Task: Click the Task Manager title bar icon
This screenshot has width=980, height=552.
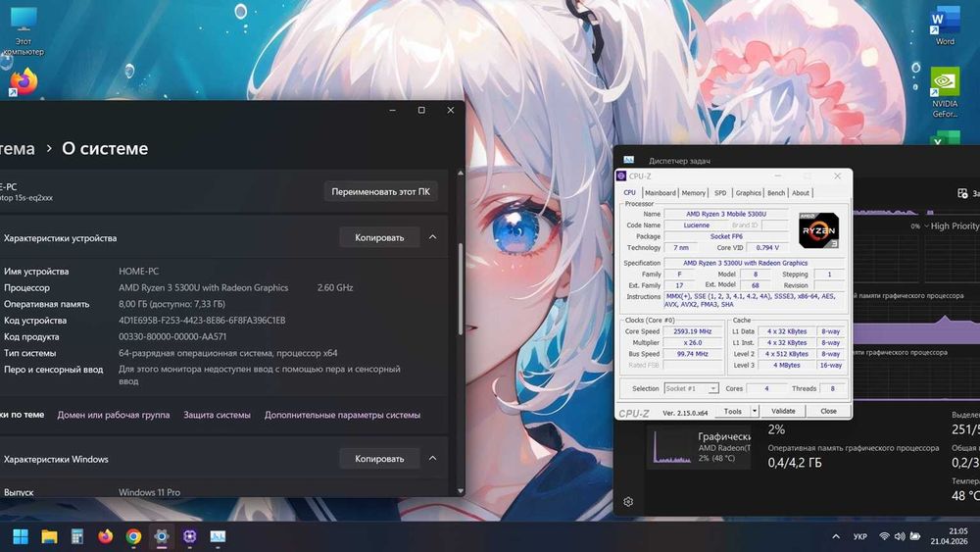Action: point(629,160)
